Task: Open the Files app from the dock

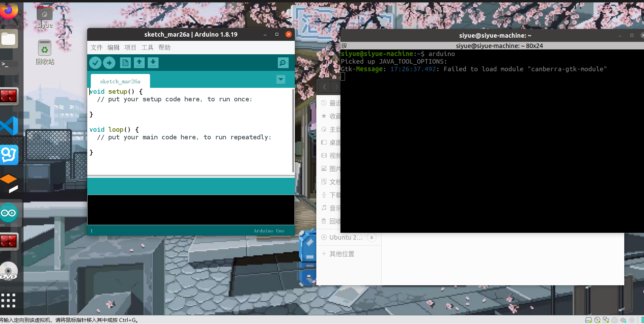Action: pos(9,39)
